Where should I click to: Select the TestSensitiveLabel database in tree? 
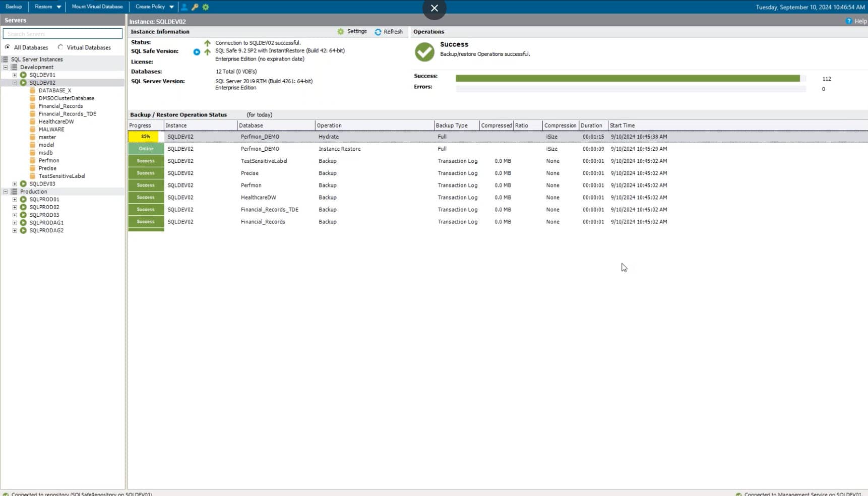coord(61,176)
